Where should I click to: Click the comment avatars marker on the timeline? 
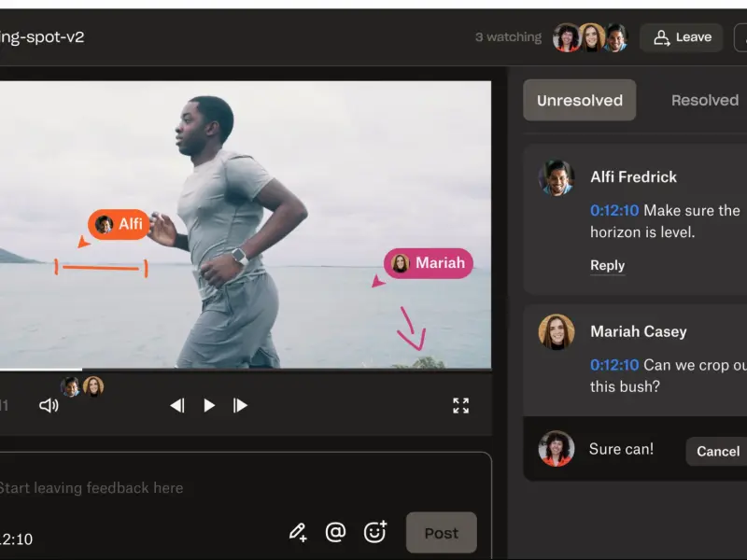point(82,386)
